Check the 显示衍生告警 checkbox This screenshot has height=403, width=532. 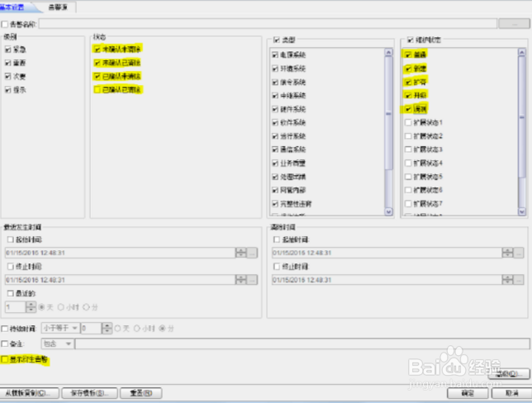click(5, 359)
